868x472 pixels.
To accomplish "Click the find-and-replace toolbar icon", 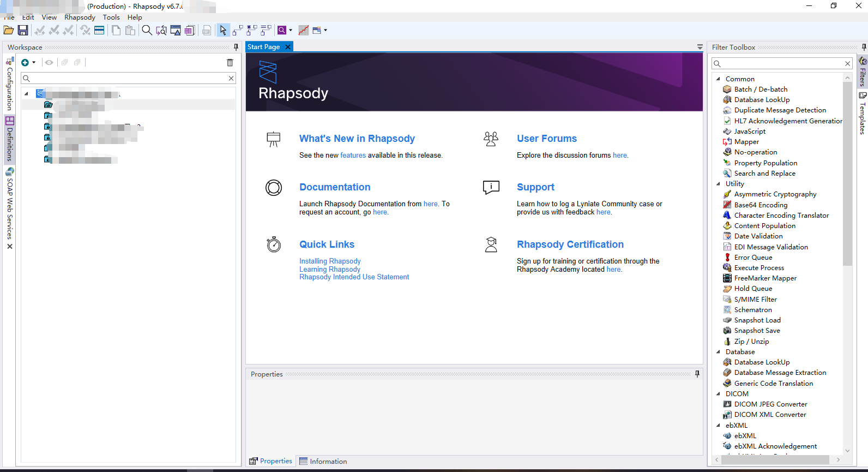I will (161, 31).
